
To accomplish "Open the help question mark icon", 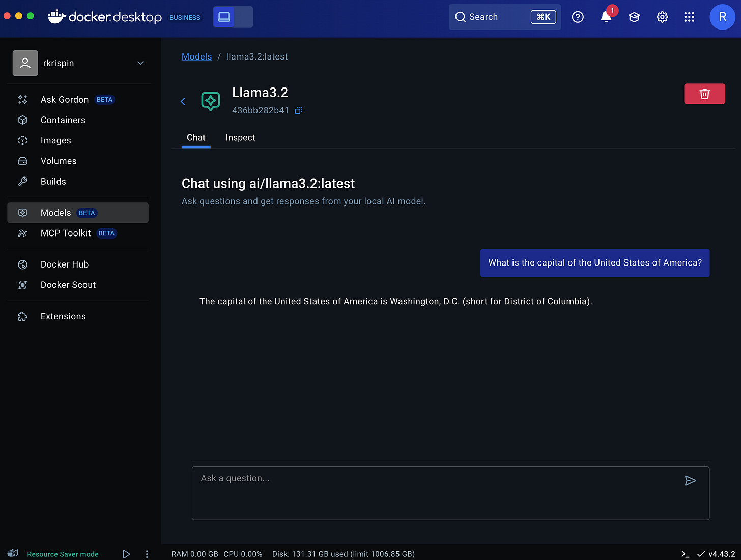I will (x=578, y=17).
